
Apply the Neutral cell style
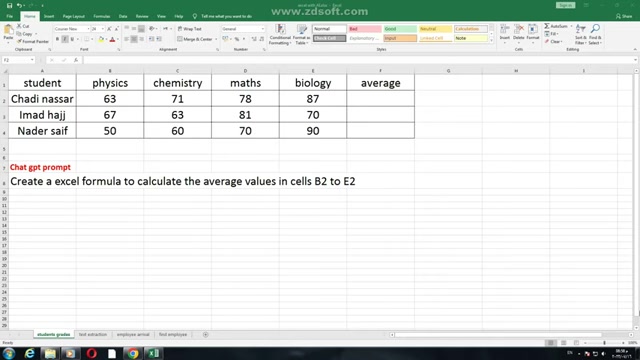pos(436,29)
